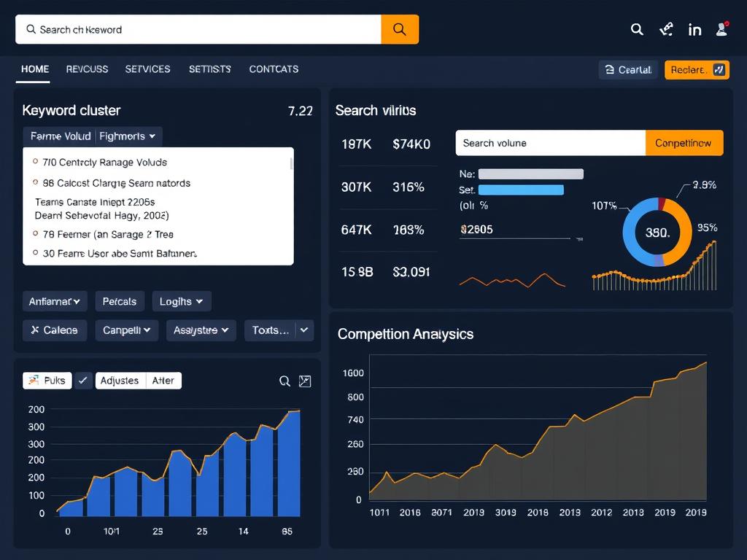Click the orange search button beside the keyword field

pyautogui.click(x=399, y=29)
